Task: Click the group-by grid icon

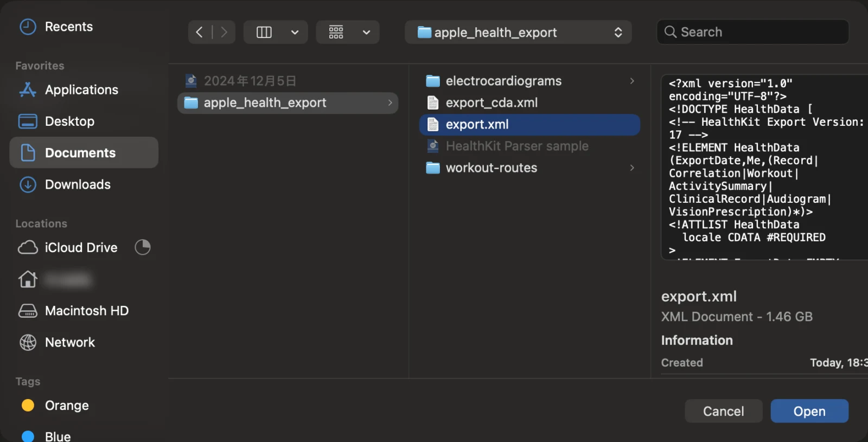Action: point(336,32)
